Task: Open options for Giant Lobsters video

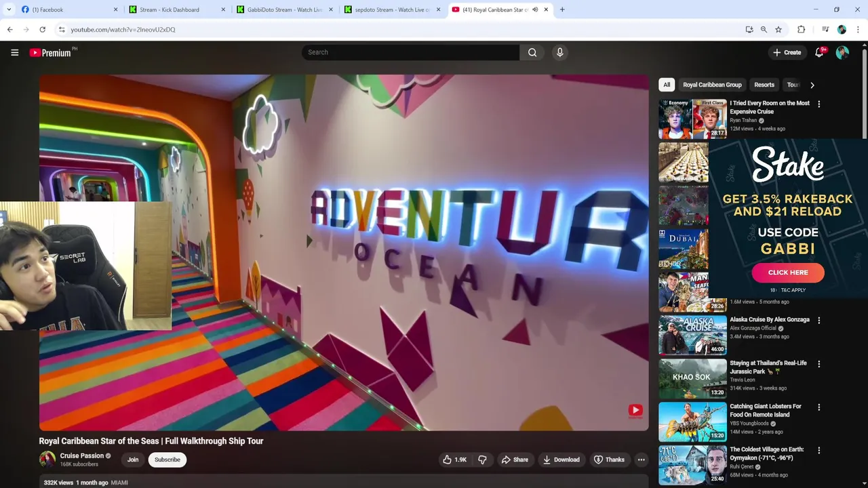Action: (x=818, y=407)
